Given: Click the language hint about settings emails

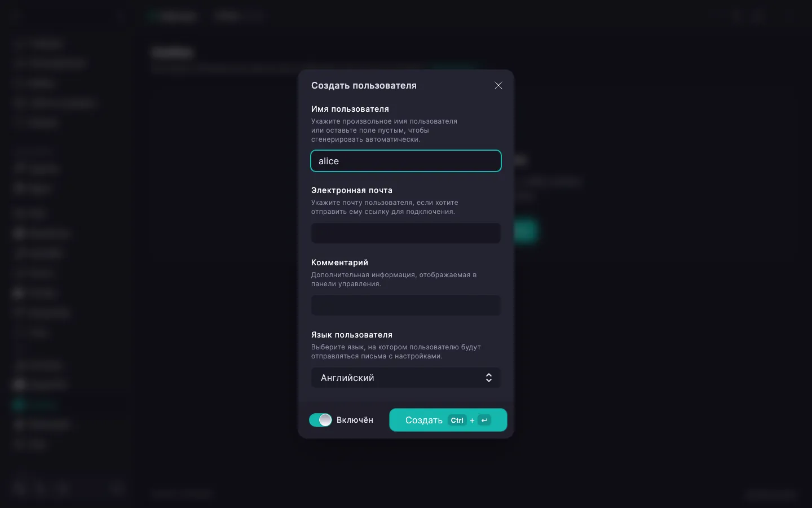Looking at the screenshot, I should point(396,352).
